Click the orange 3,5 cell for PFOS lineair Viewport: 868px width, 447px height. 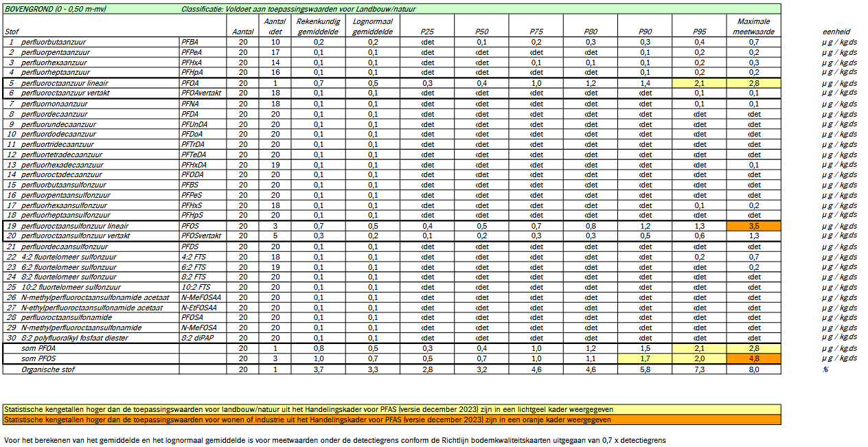pyautogui.click(x=754, y=226)
